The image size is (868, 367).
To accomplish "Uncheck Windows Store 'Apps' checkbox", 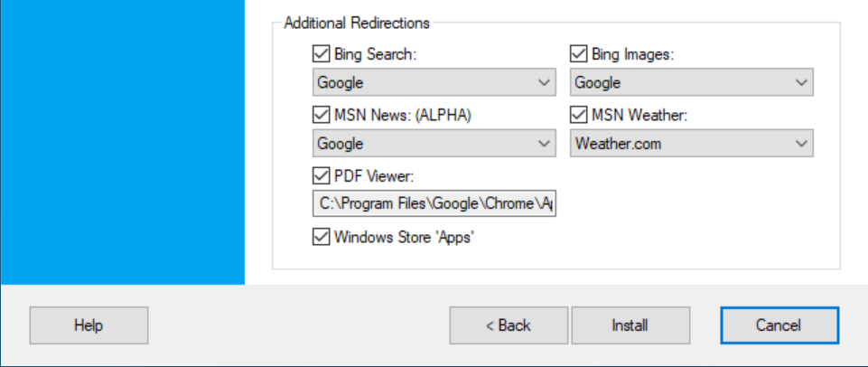I will 321,237.
